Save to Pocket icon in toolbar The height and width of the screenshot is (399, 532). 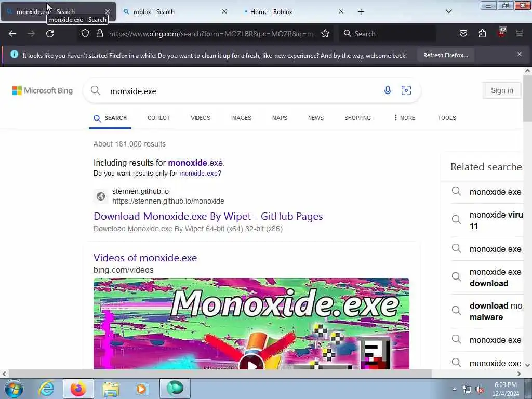tap(463, 34)
